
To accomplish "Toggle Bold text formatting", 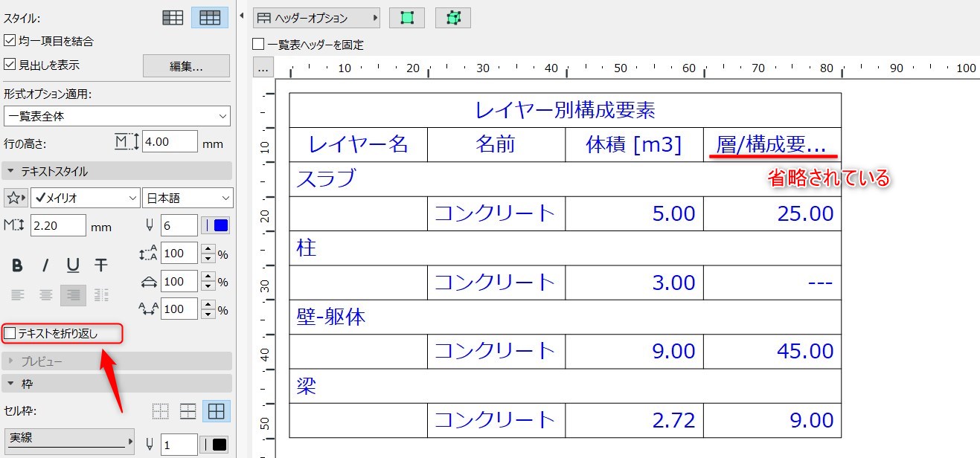I will (x=18, y=265).
